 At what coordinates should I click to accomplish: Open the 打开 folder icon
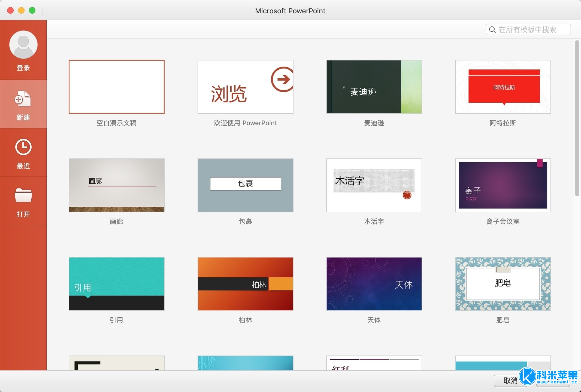23,195
